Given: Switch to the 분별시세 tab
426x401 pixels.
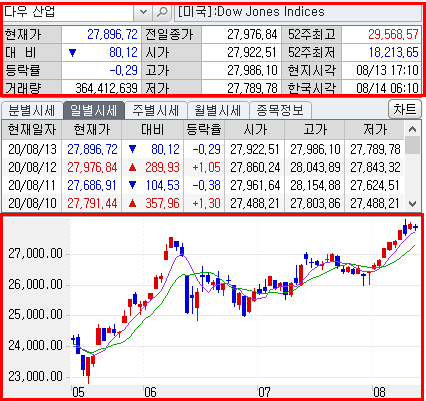Looking at the screenshot, I should 31,110.
